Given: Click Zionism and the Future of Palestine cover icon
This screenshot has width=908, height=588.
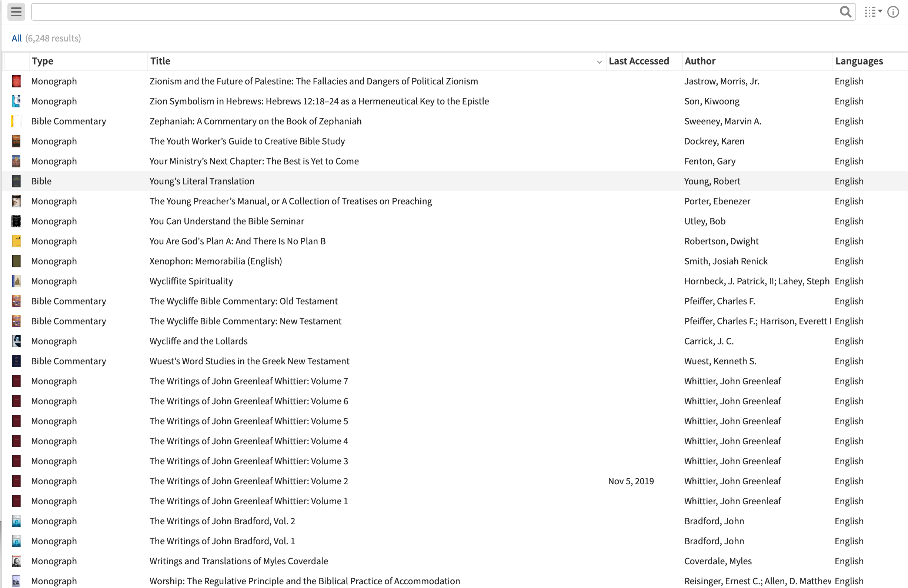Looking at the screenshot, I should [x=16, y=81].
